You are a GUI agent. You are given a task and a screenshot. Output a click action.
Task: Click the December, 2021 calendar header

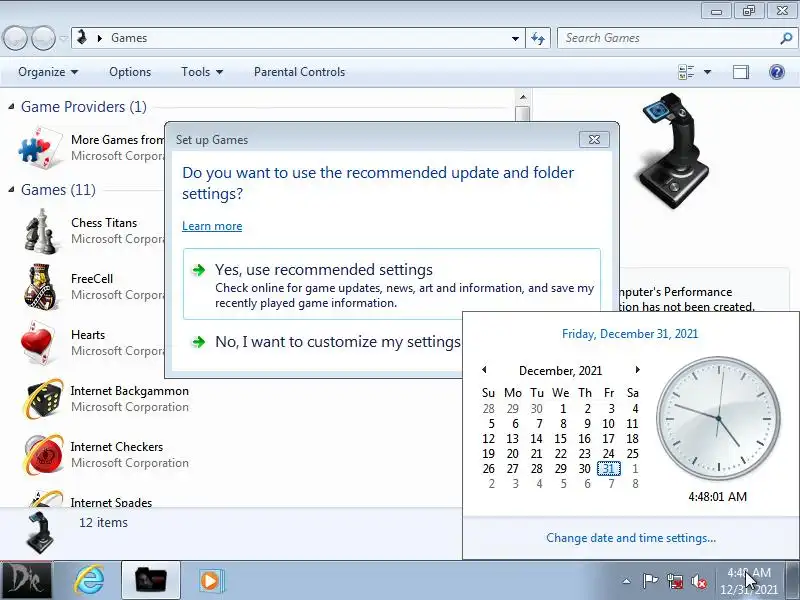(560, 370)
